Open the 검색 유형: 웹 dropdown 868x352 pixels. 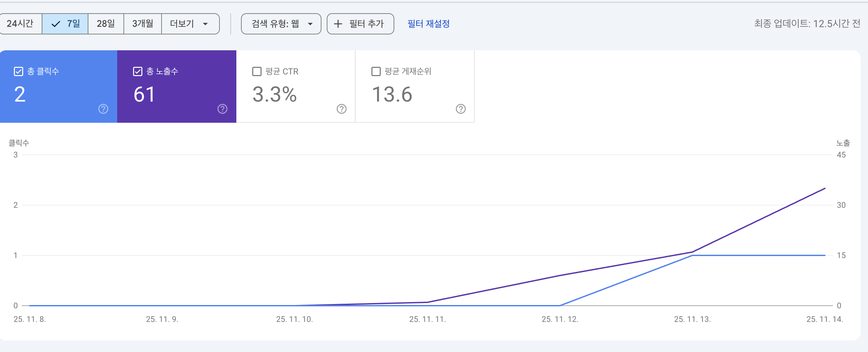point(281,23)
